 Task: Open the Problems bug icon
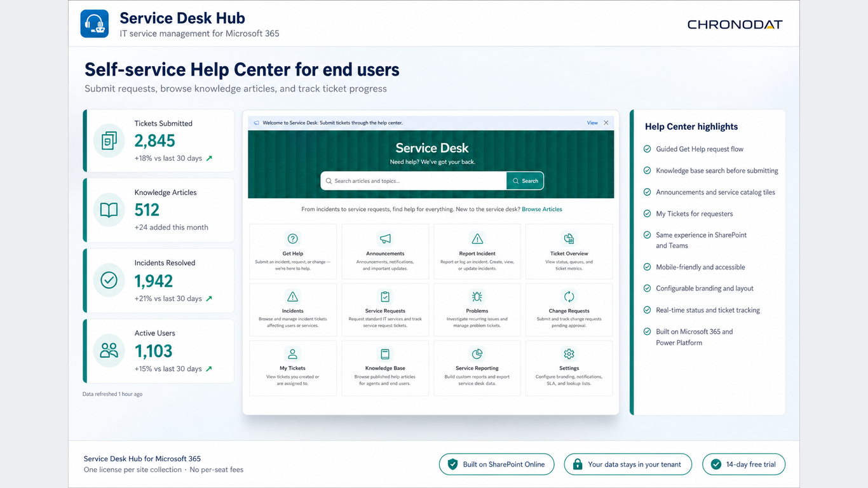point(477,296)
